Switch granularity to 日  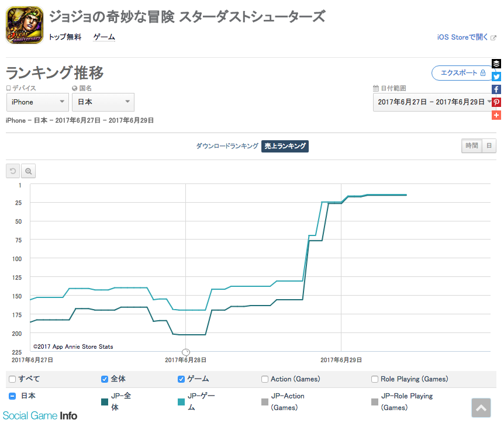(x=489, y=146)
